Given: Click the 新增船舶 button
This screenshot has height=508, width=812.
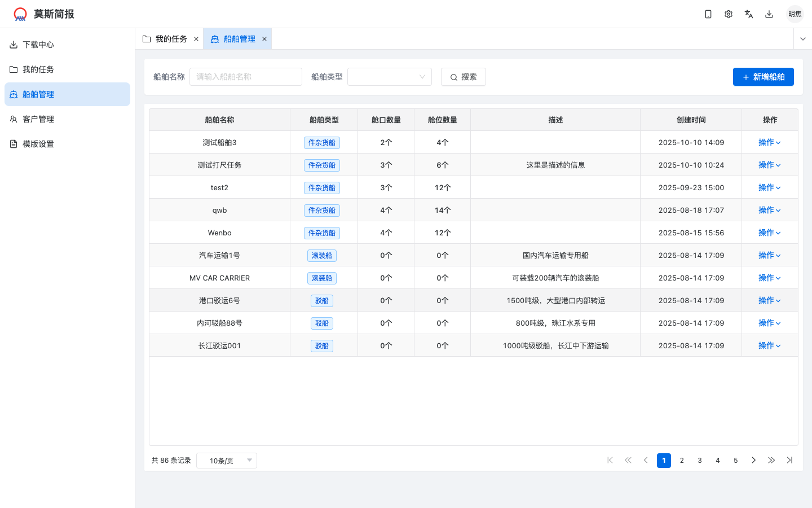Looking at the screenshot, I should tap(764, 77).
